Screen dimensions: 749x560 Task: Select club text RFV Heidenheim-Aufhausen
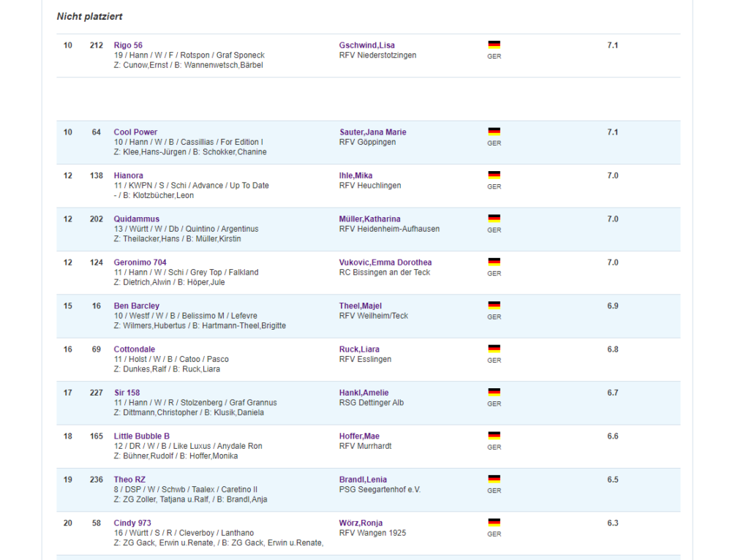pyautogui.click(x=389, y=229)
